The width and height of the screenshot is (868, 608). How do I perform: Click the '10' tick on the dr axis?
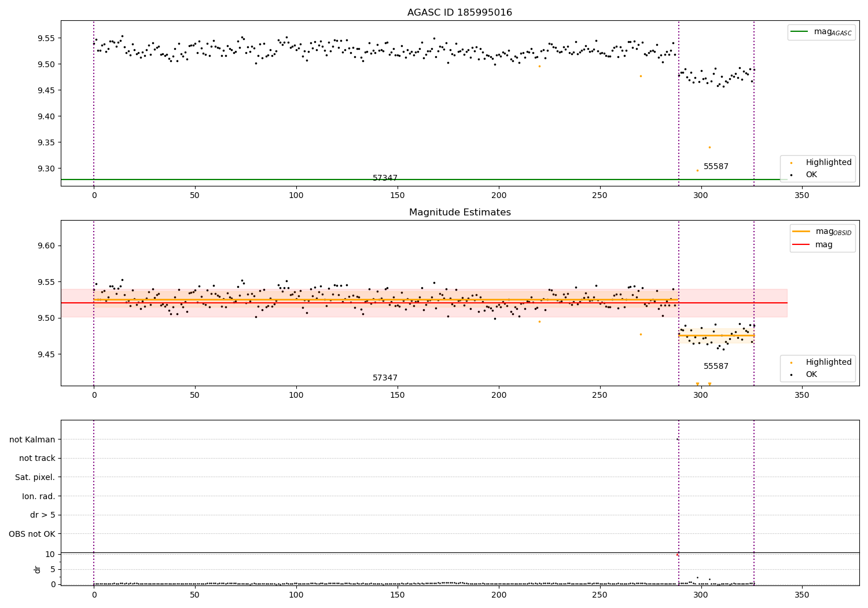pyautogui.click(x=50, y=554)
